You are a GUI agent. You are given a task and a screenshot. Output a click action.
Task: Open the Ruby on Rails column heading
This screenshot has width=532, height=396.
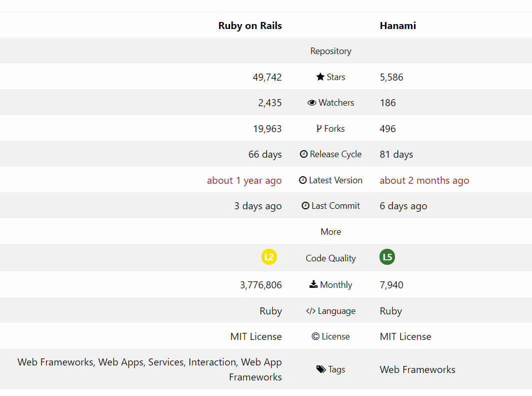(250, 26)
